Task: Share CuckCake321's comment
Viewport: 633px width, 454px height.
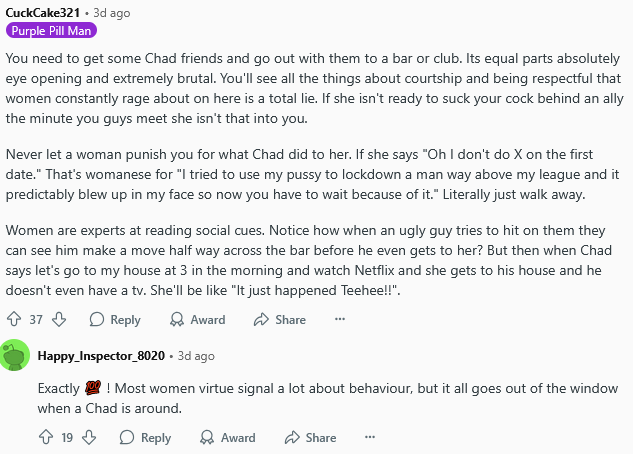Action: 280,320
